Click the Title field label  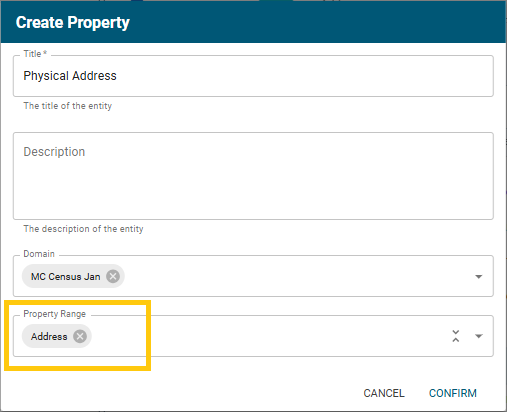tap(35, 54)
